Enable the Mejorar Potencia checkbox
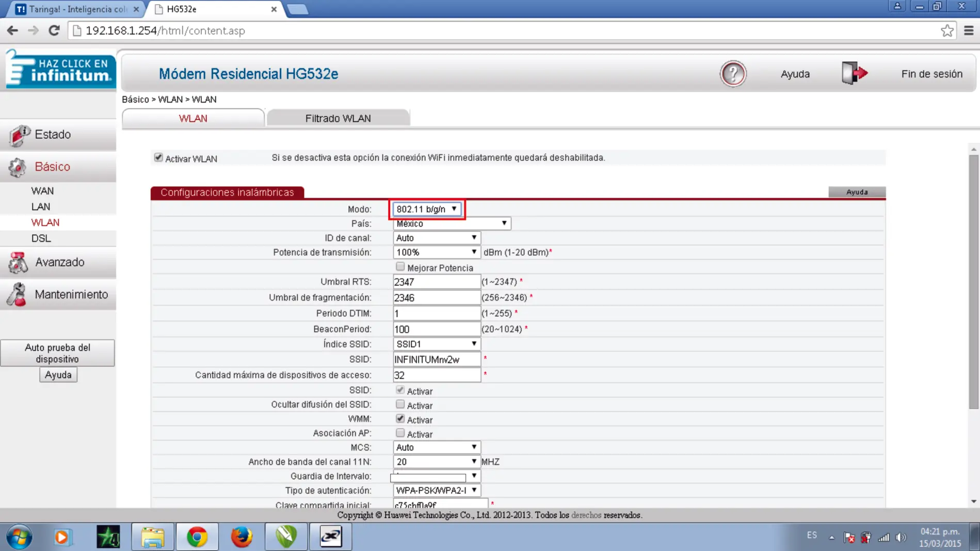This screenshot has height=551, width=980. pos(400,267)
